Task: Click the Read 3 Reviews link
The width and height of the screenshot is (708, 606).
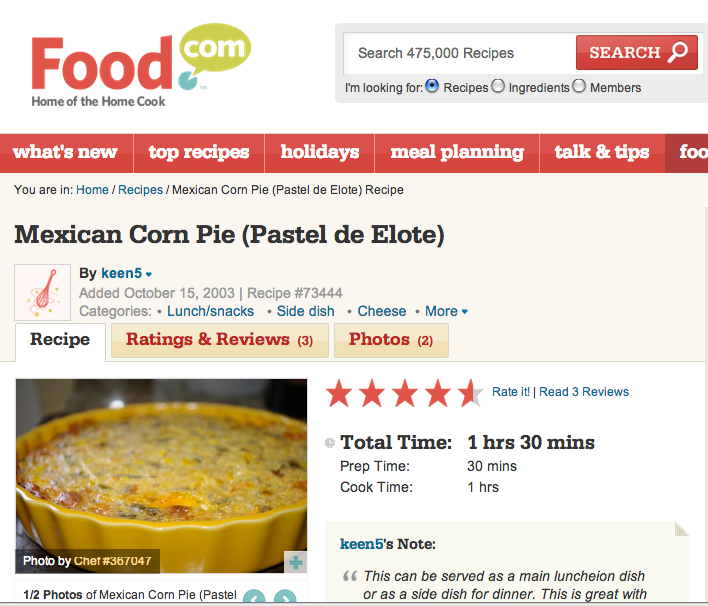Action: pos(584,392)
